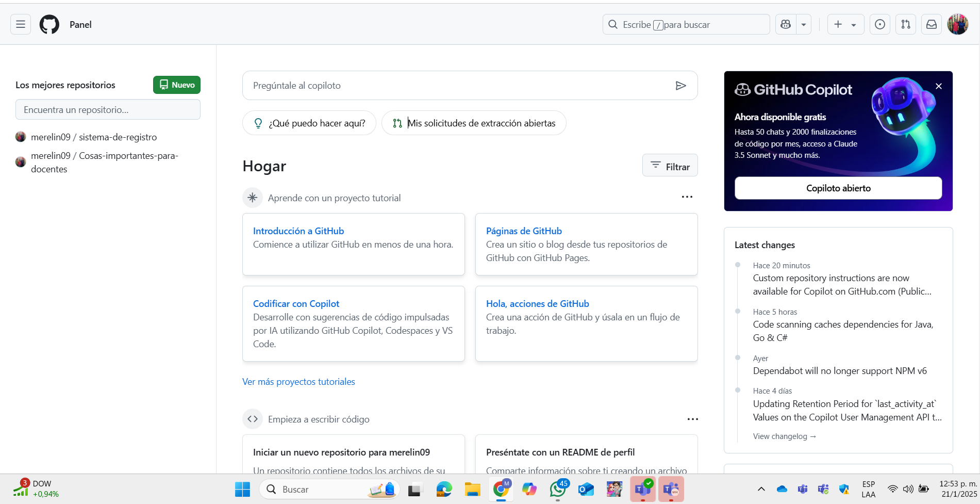Image resolution: width=980 pixels, height=504 pixels.
Task: Open merelin09 / Cosas-importantes-para-docentes repository
Action: pos(105,162)
